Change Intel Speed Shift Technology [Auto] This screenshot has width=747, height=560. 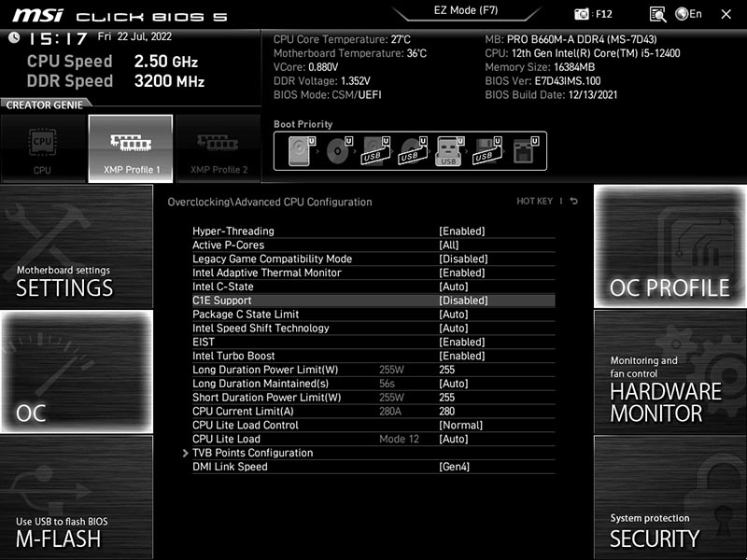pyautogui.click(x=454, y=329)
